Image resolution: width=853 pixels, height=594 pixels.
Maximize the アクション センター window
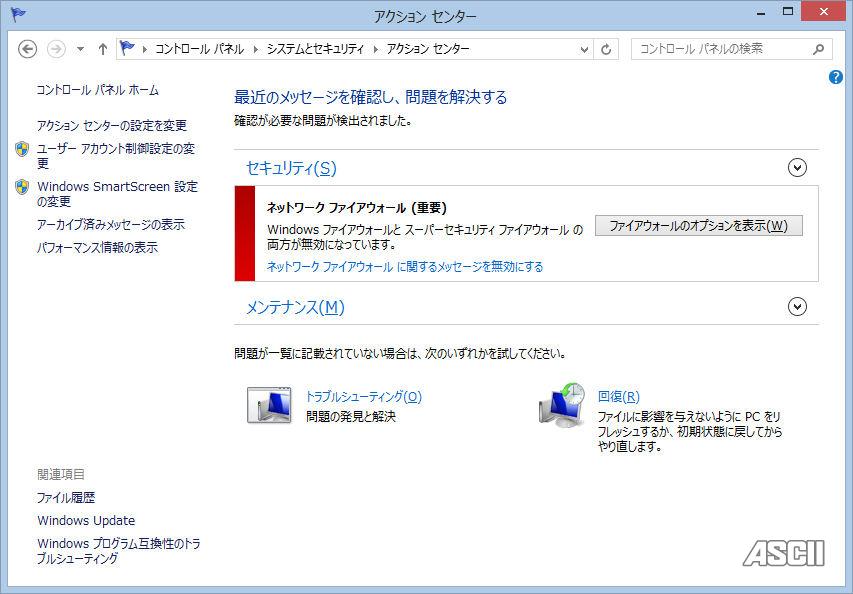tap(788, 12)
